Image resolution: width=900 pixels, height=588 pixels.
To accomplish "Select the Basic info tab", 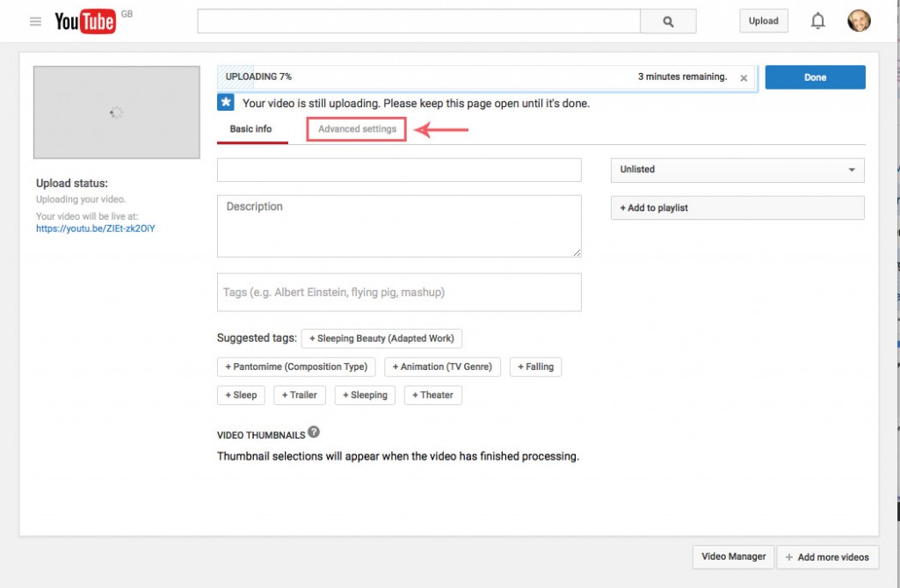I will (x=250, y=129).
